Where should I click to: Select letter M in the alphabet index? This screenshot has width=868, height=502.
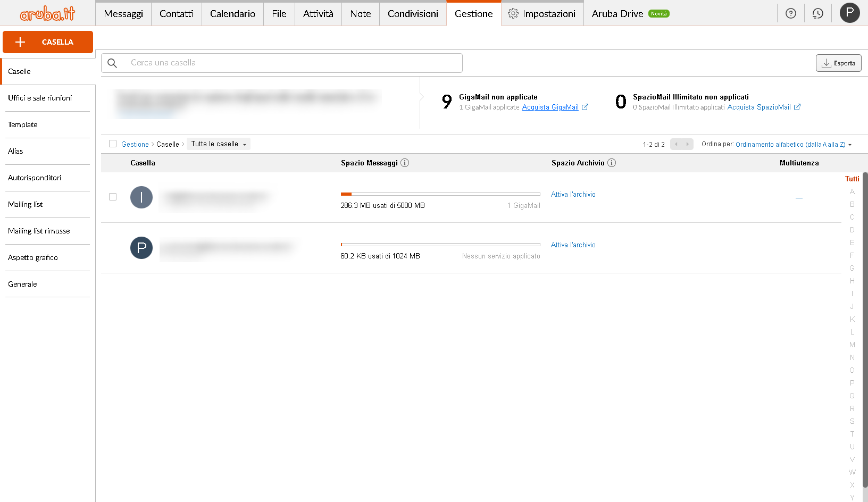point(852,345)
